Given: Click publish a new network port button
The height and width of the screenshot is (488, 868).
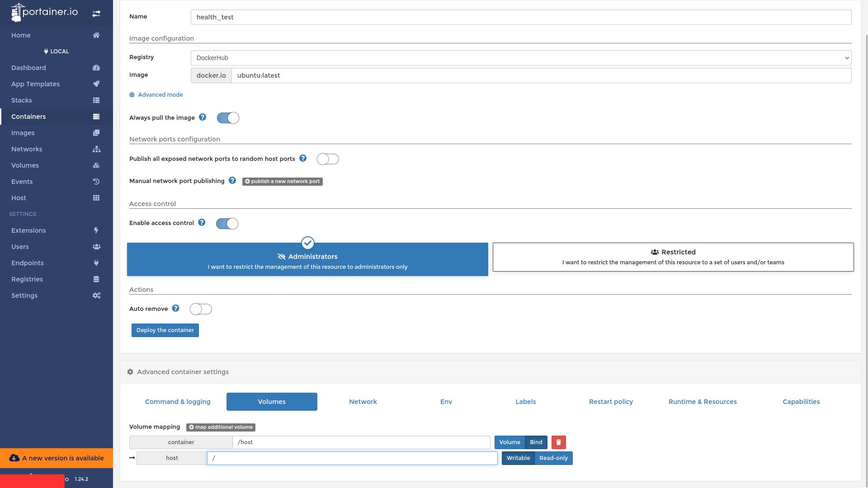Looking at the screenshot, I should point(283,181).
